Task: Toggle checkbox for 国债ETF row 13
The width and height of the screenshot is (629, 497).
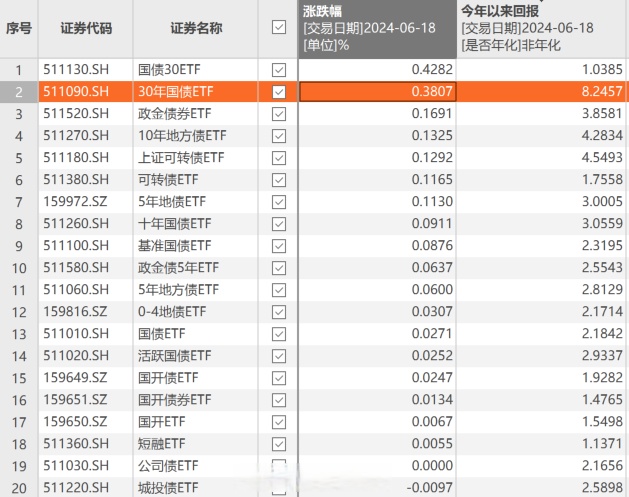Action: point(279,334)
